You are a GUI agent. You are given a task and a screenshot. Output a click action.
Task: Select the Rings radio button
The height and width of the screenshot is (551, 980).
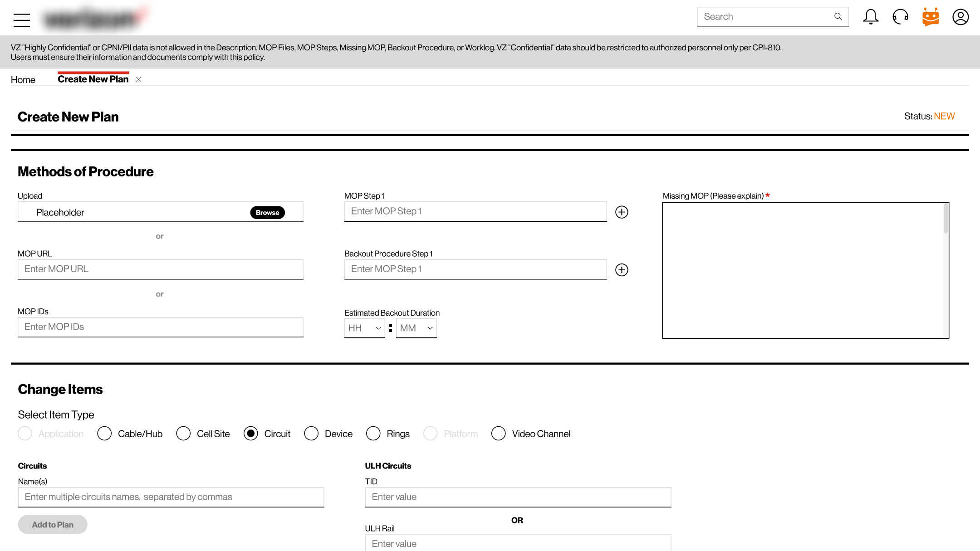pyautogui.click(x=373, y=434)
